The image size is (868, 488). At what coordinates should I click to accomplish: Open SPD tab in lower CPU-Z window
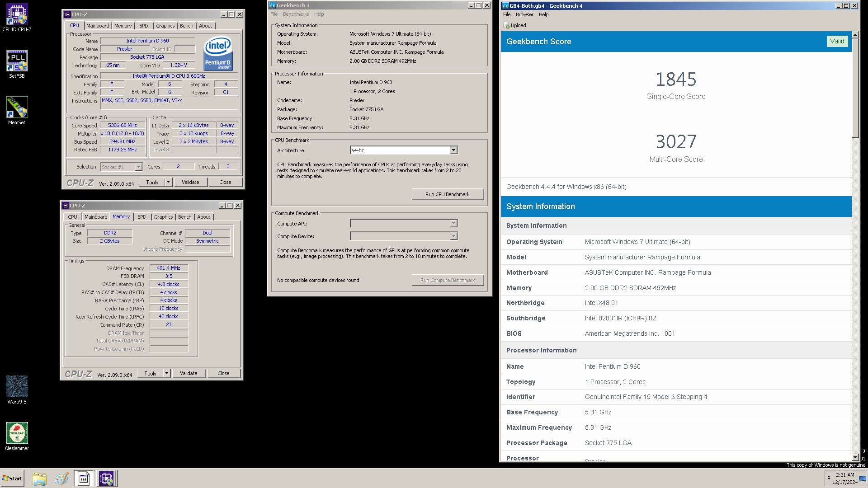point(142,217)
